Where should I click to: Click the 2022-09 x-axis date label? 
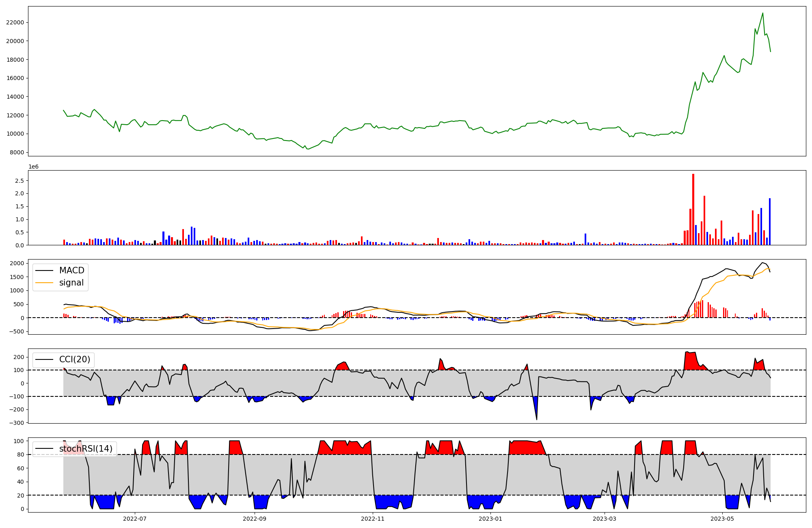[255, 519]
